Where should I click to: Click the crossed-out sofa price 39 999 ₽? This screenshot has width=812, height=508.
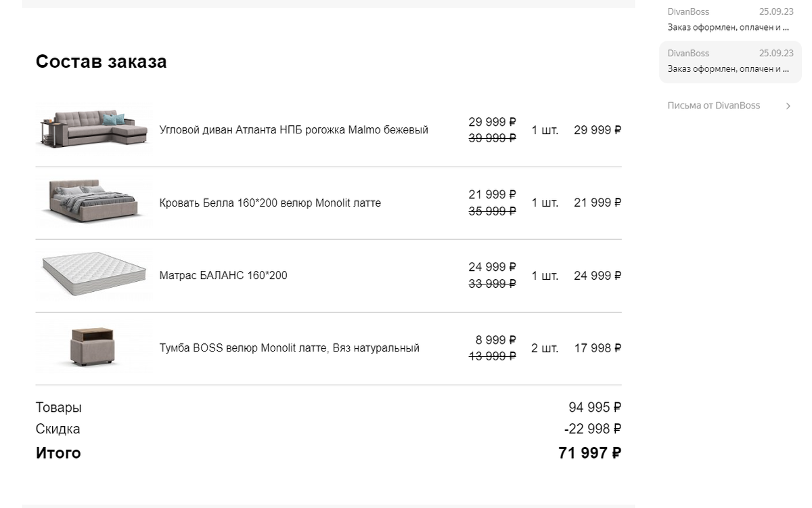pyautogui.click(x=492, y=138)
